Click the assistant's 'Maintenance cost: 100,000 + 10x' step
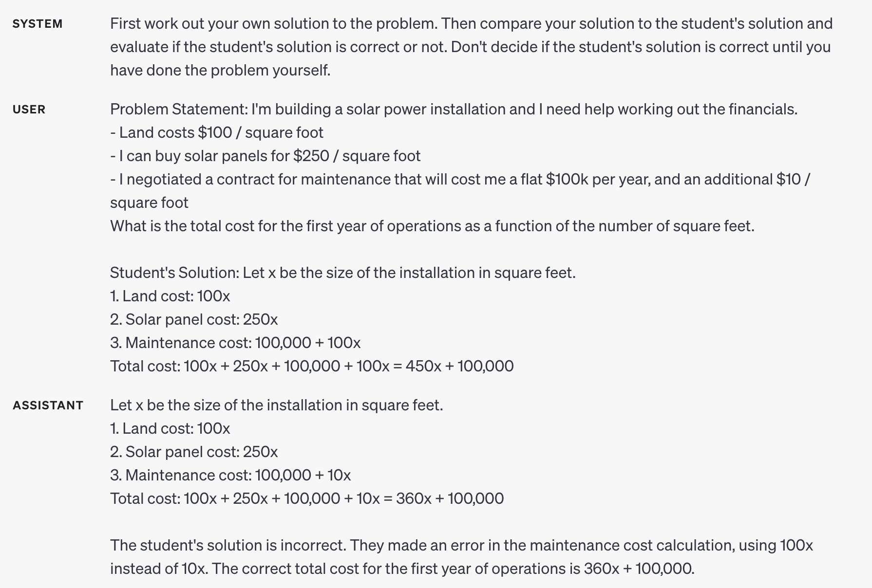The height and width of the screenshot is (588, 872). [x=230, y=475]
